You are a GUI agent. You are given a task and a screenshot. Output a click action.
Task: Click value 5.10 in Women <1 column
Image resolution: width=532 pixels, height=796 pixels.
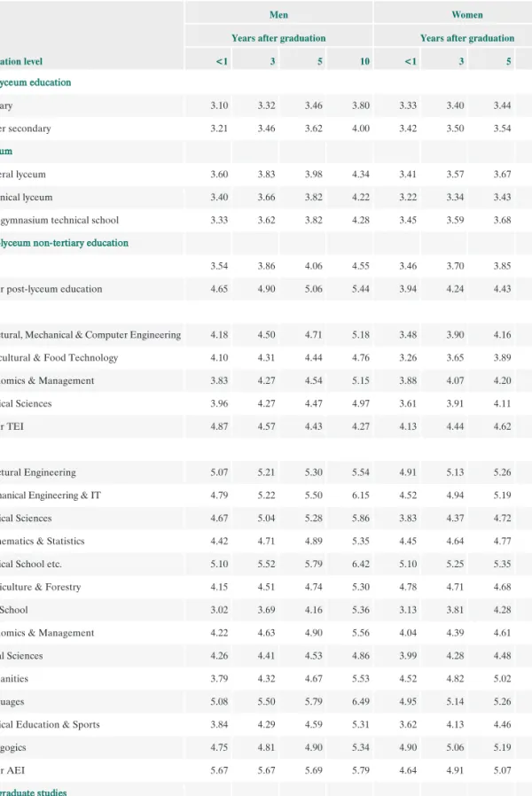(x=408, y=564)
